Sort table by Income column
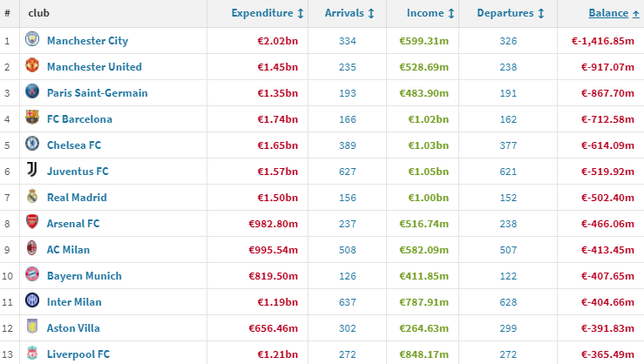The image size is (644, 364). pyautogui.click(x=430, y=13)
